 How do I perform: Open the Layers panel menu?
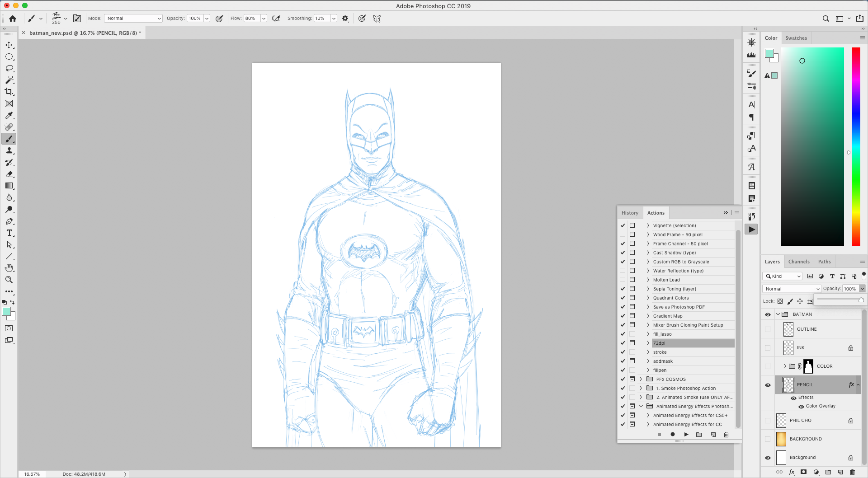tap(862, 262)
